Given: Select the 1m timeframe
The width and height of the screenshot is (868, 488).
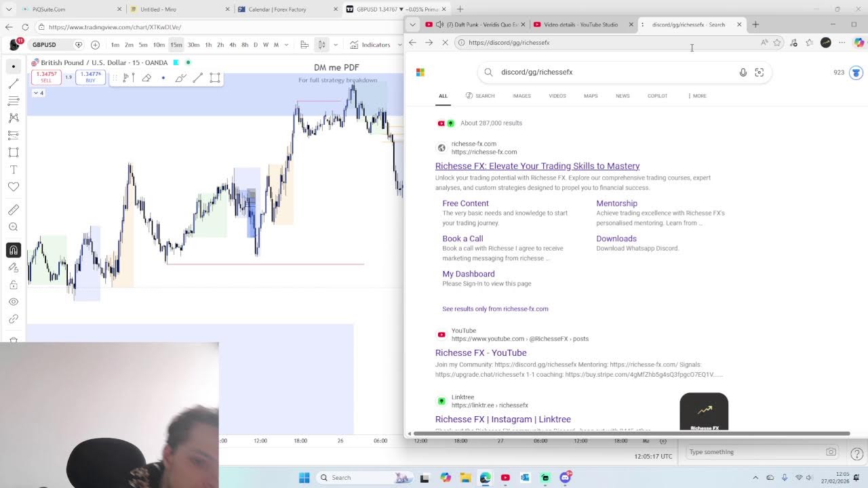Looking at the screenshot, I should [x=115, y=45].
